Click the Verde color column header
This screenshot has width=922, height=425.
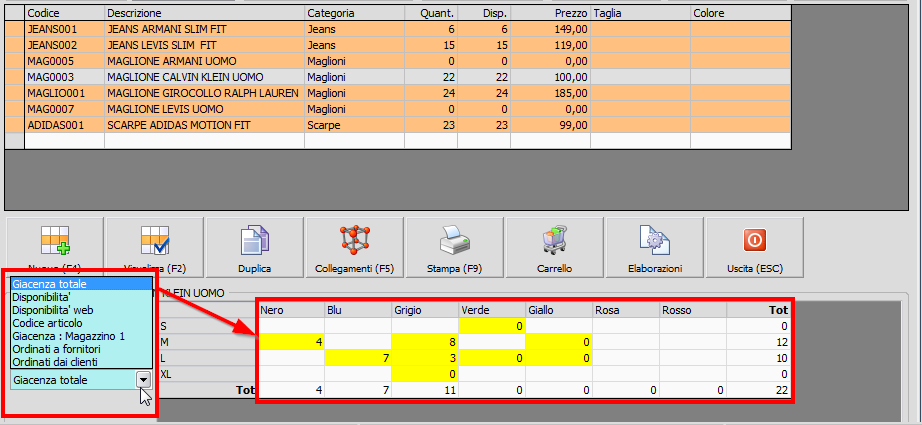click(492, 309)
